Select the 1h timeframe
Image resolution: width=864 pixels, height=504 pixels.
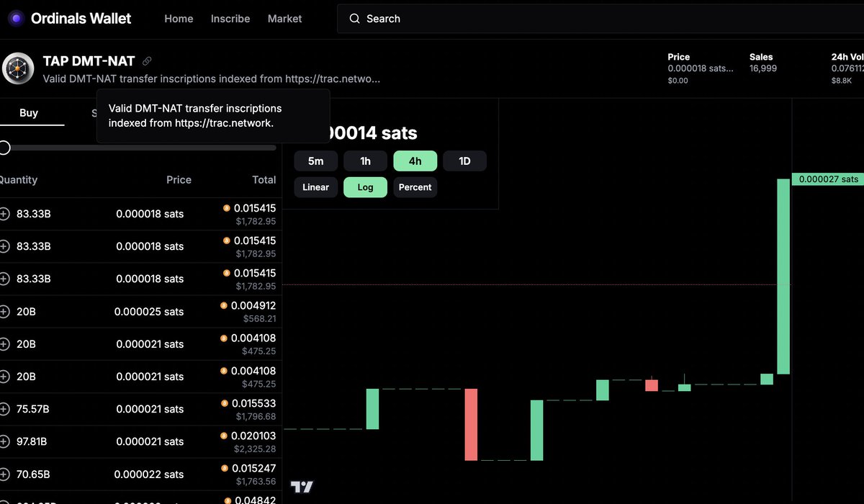click(x=365, y=161)
